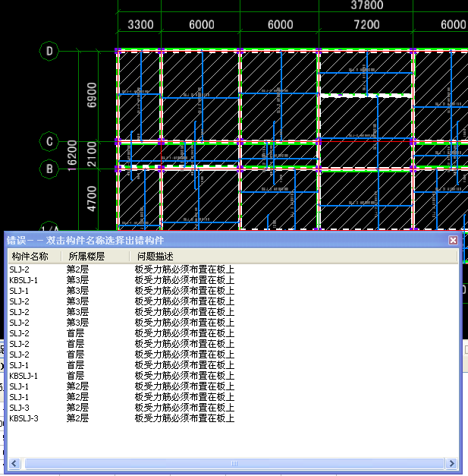Click the 构件名称 column header

(34, 257)
